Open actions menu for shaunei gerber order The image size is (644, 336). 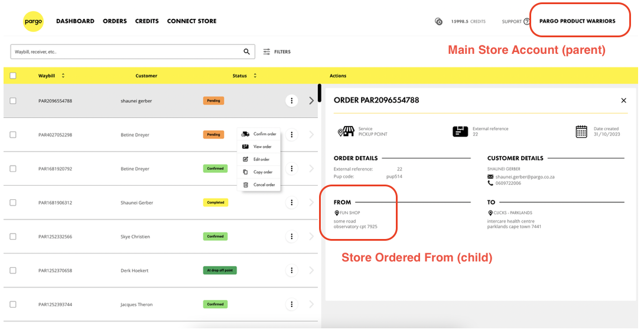[292, 101]
